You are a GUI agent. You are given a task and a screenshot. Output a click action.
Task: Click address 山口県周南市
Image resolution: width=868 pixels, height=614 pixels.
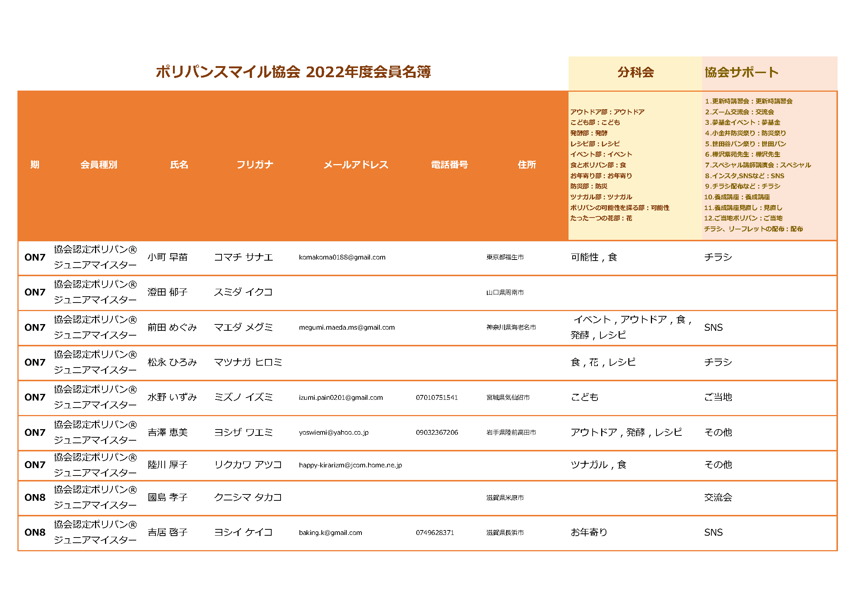tap(505, 292)
